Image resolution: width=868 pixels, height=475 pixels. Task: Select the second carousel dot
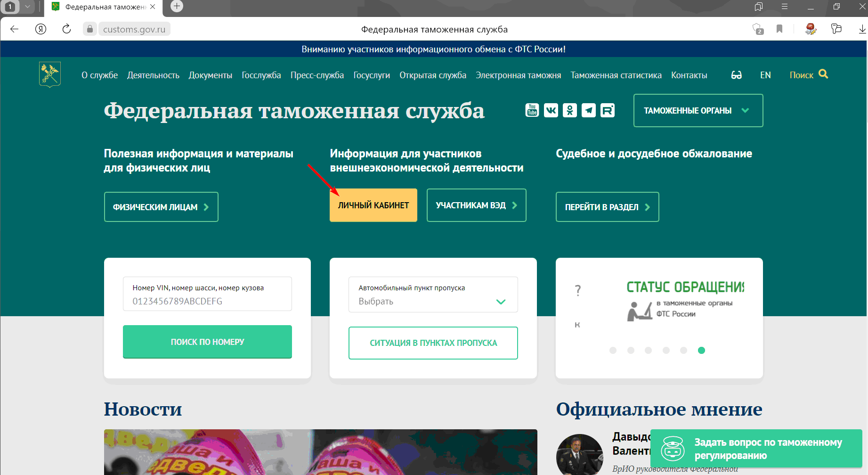click(x=631, y=350)
